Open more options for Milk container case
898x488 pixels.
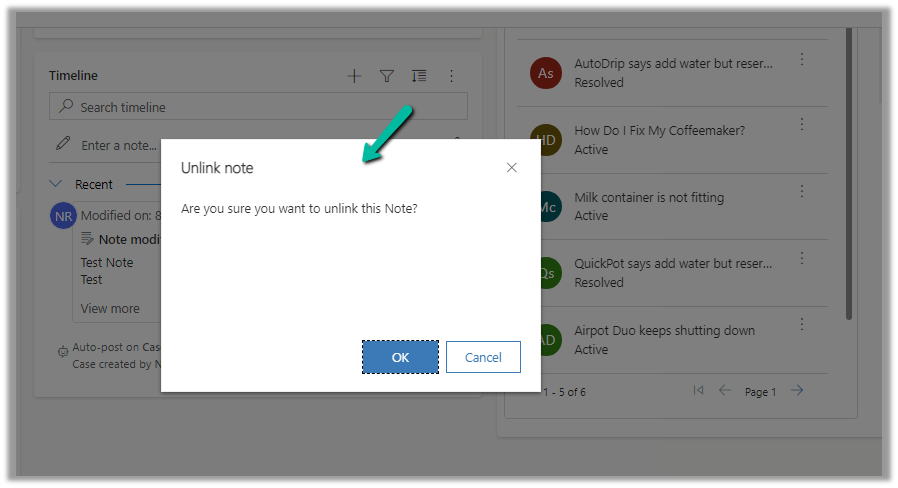[802, 191]
